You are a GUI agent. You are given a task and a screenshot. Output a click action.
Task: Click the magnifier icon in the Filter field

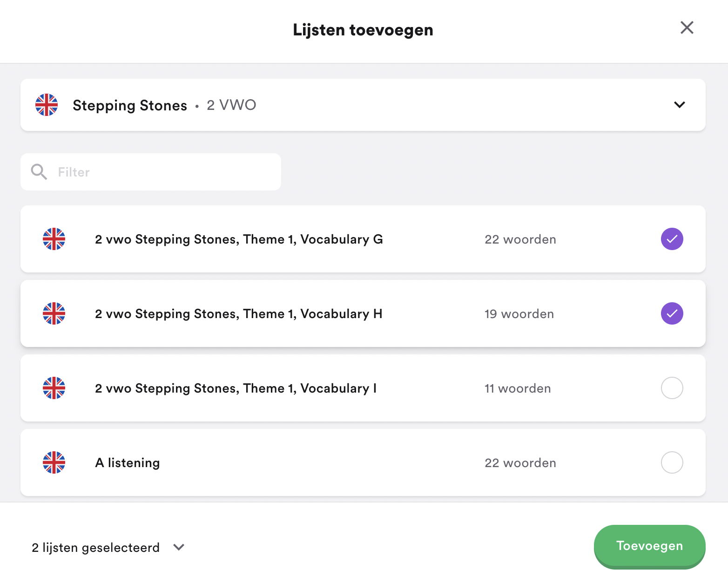(x=39, y=171)
